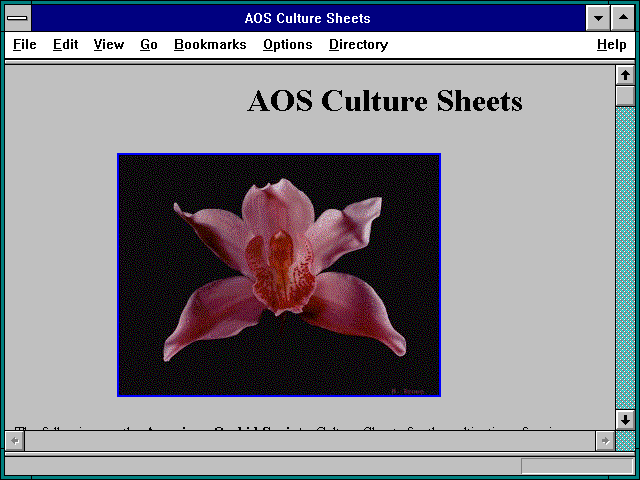
Task: Maximize the AOS Culture Sheets window
Action: 623,18
